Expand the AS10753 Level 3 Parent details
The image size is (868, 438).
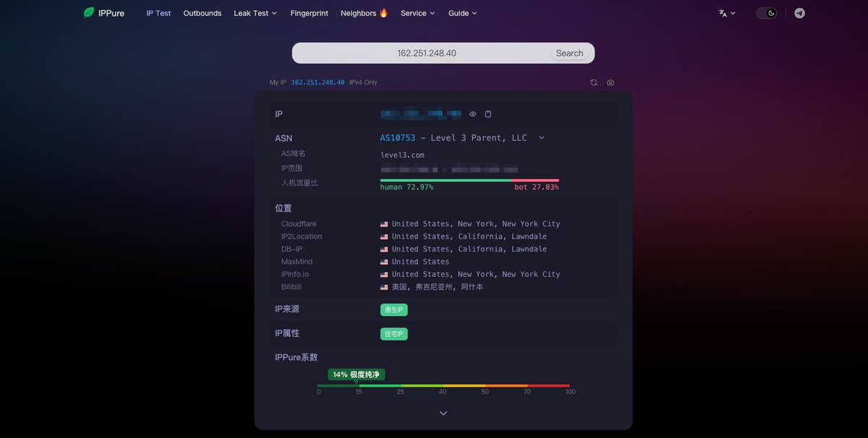point(542,137)
